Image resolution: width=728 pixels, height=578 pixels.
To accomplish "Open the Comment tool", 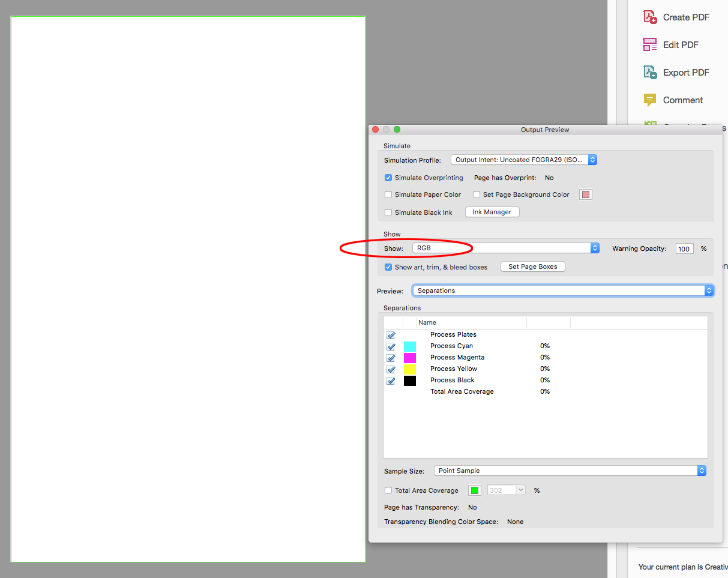I will point(682,100).
